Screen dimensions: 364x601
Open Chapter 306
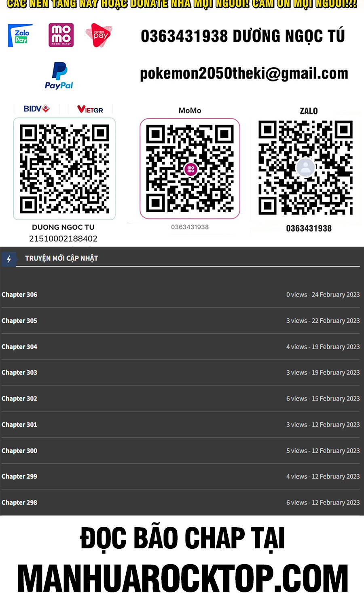(19, 295)
